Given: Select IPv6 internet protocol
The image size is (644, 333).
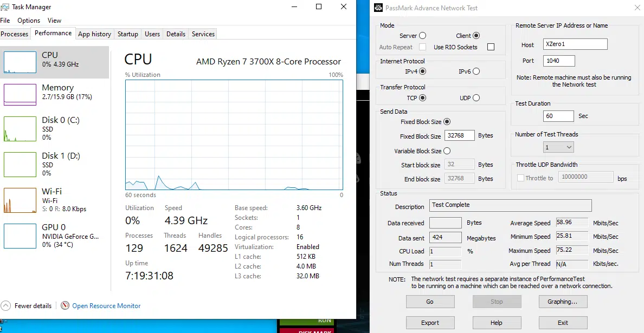Looking at the screenshot, I should click(x=476, y=71).
